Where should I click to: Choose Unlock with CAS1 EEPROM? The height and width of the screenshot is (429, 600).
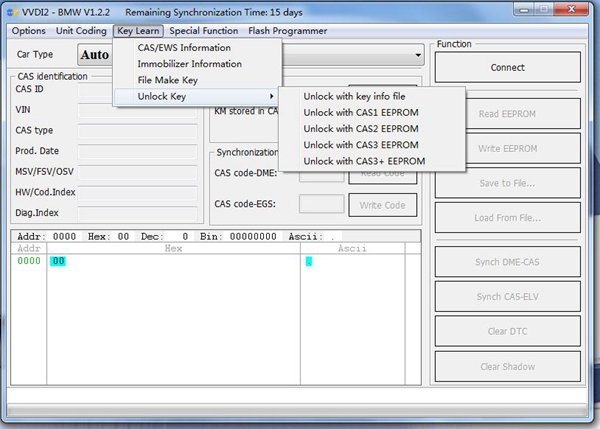tap(360, 113)
